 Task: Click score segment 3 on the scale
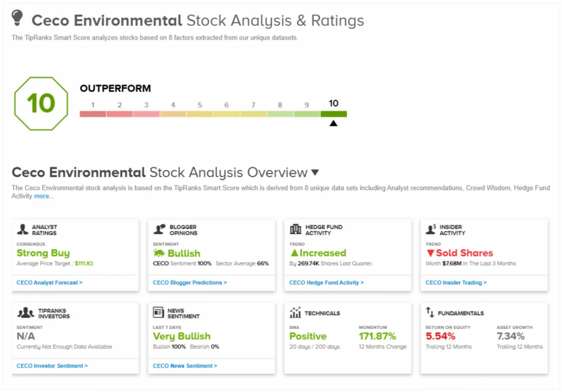click(146, 114)
